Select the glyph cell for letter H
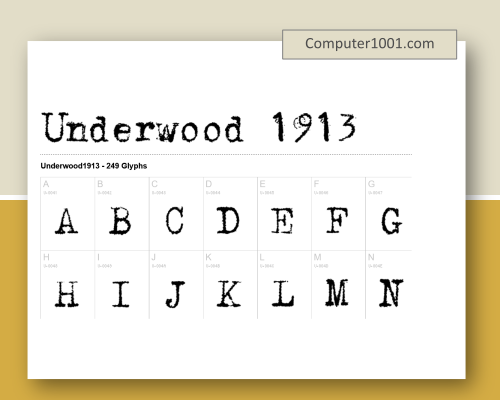The image size is (500, 400). pyautogui.click(x=68, y=285)
